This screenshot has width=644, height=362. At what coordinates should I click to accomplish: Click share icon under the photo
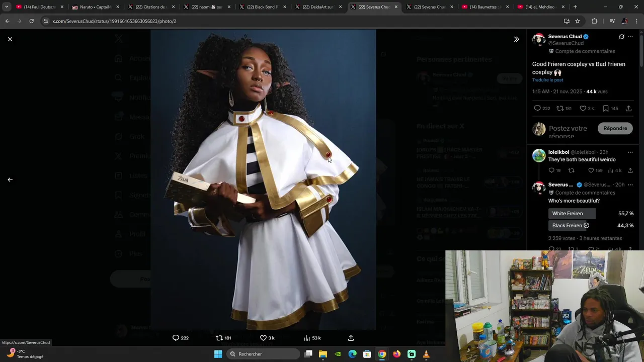[351, 338]
